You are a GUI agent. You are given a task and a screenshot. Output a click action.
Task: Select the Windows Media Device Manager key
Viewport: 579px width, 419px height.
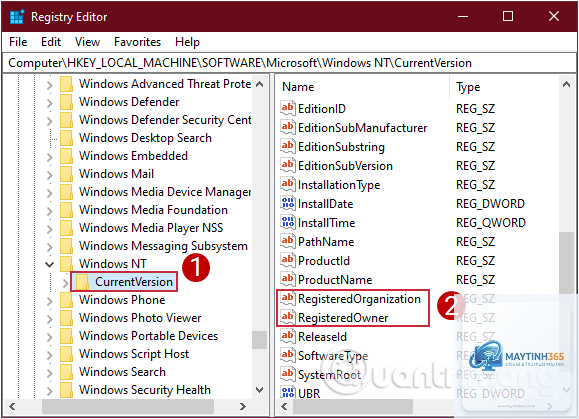point(165,192)
